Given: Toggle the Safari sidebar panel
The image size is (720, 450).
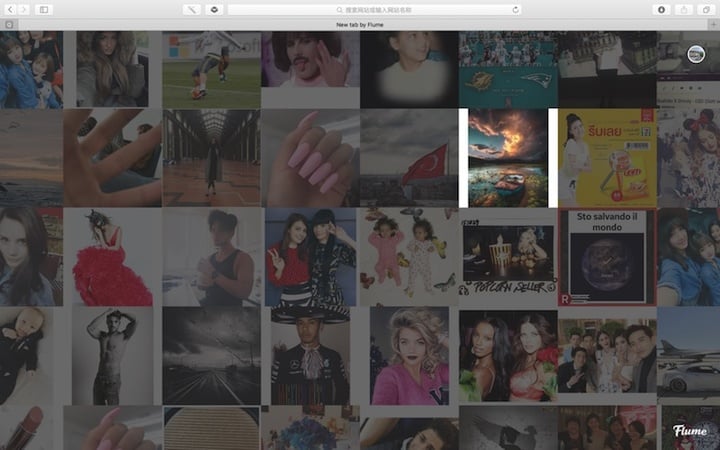Looking at the screenshot, I should tap(44, 9).
